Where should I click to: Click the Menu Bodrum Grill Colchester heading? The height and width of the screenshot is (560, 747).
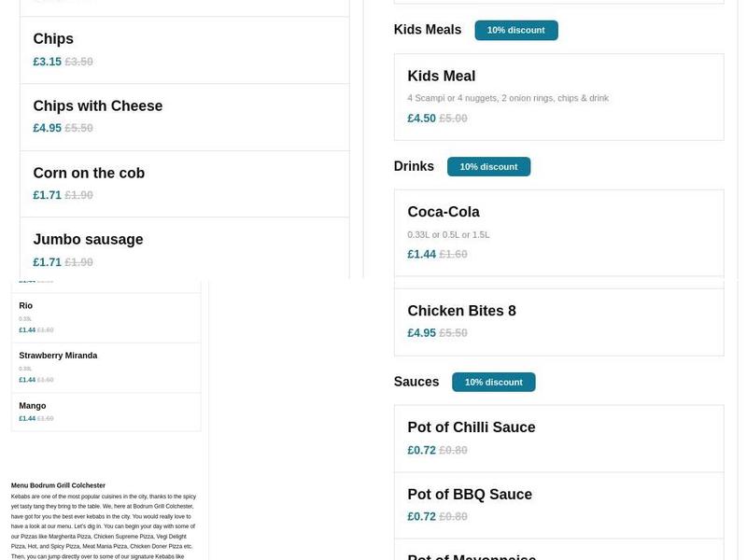56,485
